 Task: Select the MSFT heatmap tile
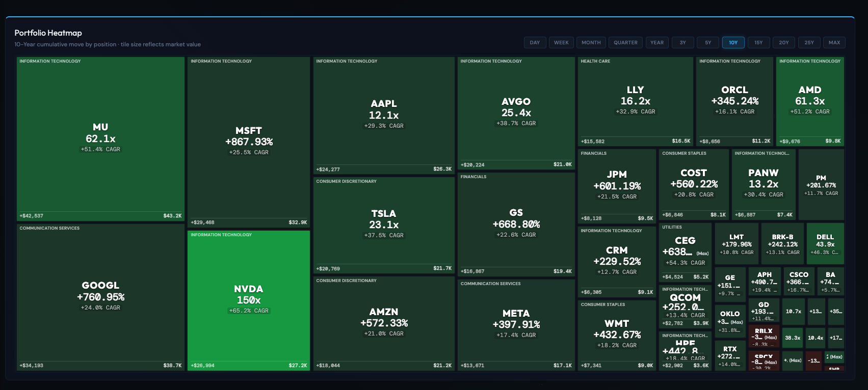coord(249,142)
